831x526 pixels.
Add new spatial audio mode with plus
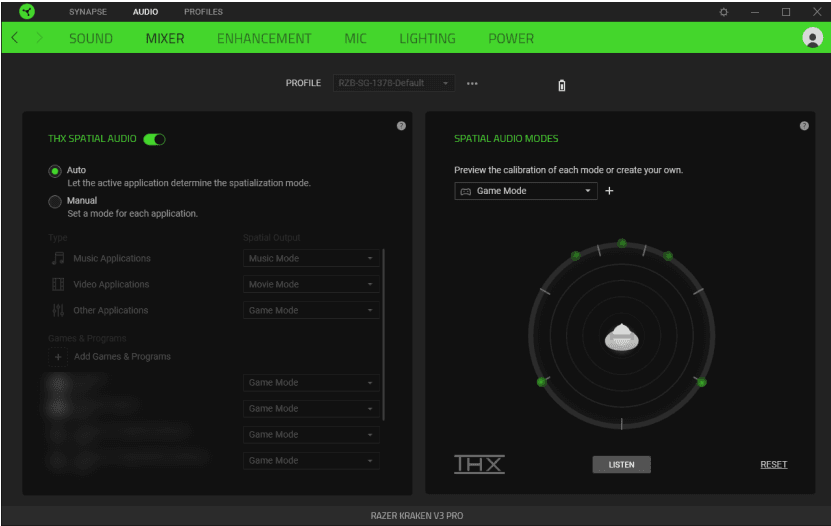pyautogui.click(x=609, y=191)
